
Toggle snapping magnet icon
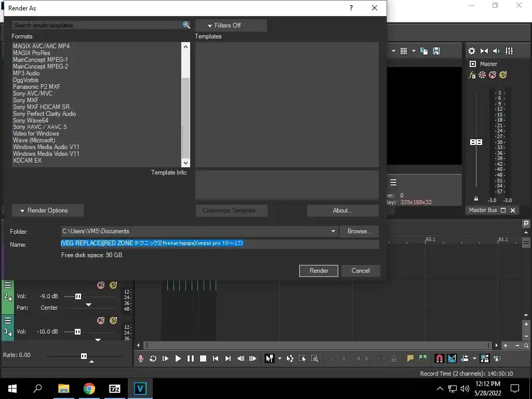point(440,358)
